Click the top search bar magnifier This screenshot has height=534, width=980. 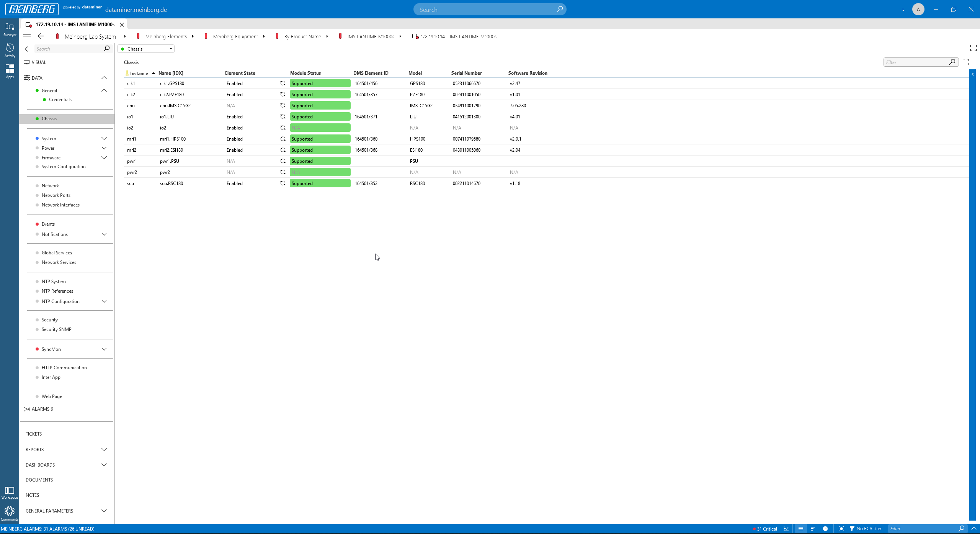point(559,9)
